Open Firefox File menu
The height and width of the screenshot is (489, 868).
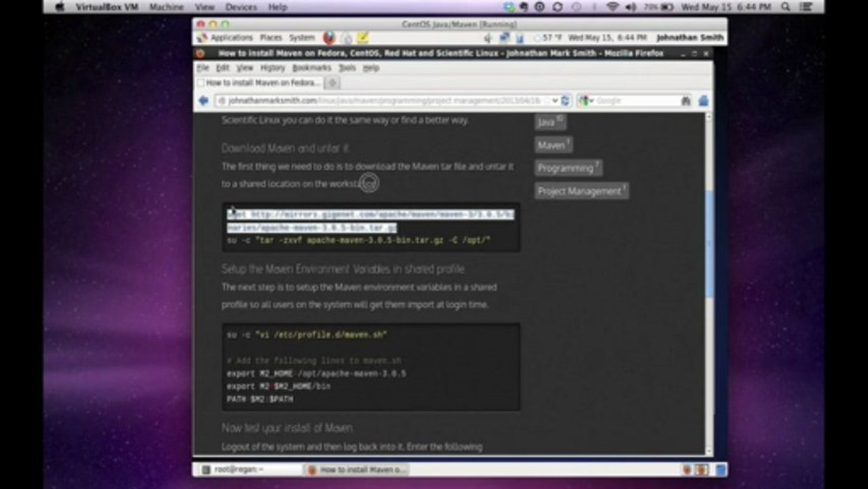coord(202,68)
